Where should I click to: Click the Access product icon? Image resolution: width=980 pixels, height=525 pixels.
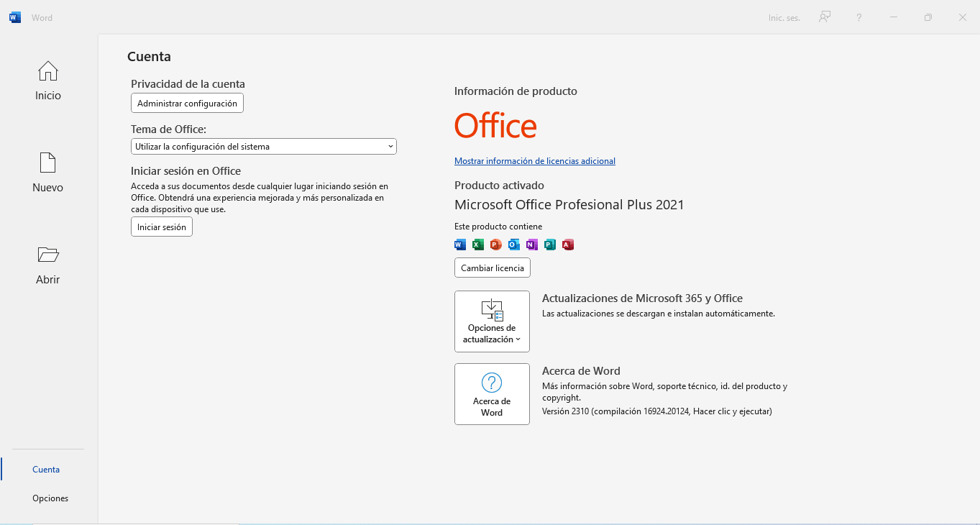(x=567, y=245)
